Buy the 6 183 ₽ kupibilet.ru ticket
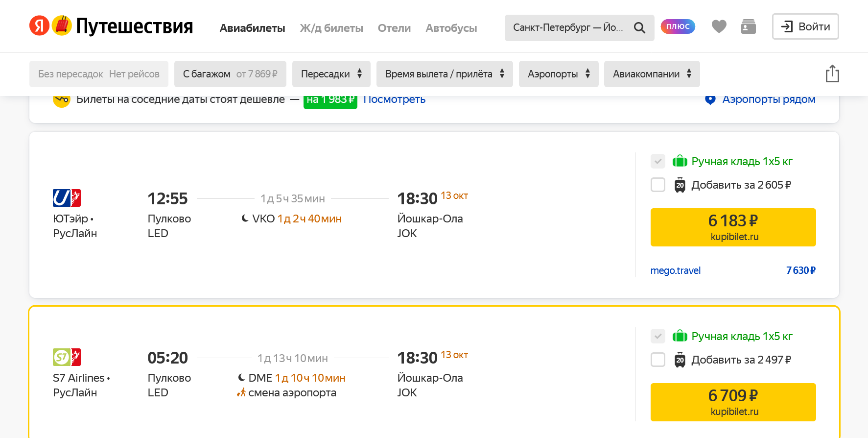Viewport: 868px width, 438px height. tap(733, 227)
